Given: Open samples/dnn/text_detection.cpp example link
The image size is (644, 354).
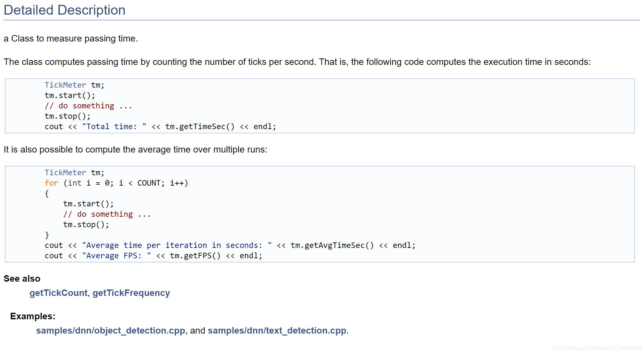Looking at the screenshot, I should 277,331.
